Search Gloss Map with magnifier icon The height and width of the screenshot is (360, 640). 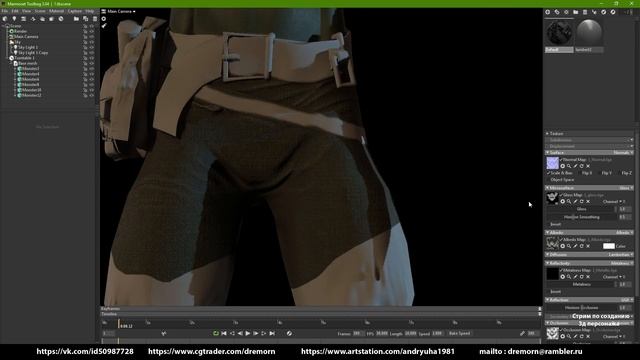[x=569, y=202]
